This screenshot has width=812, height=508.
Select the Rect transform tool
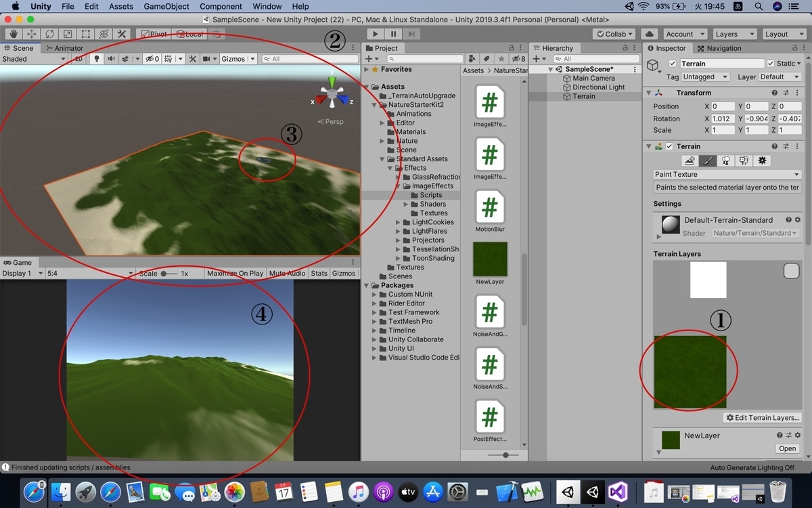click(x=86, y=34)
